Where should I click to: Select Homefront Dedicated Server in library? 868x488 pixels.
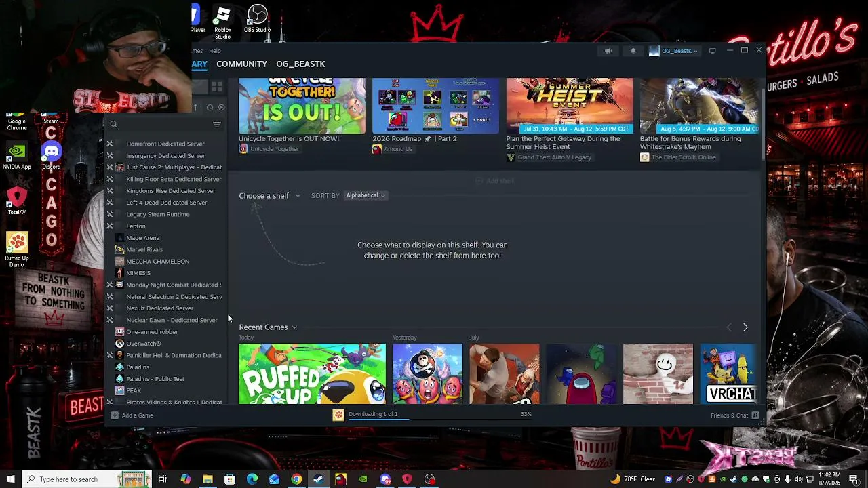165,144
